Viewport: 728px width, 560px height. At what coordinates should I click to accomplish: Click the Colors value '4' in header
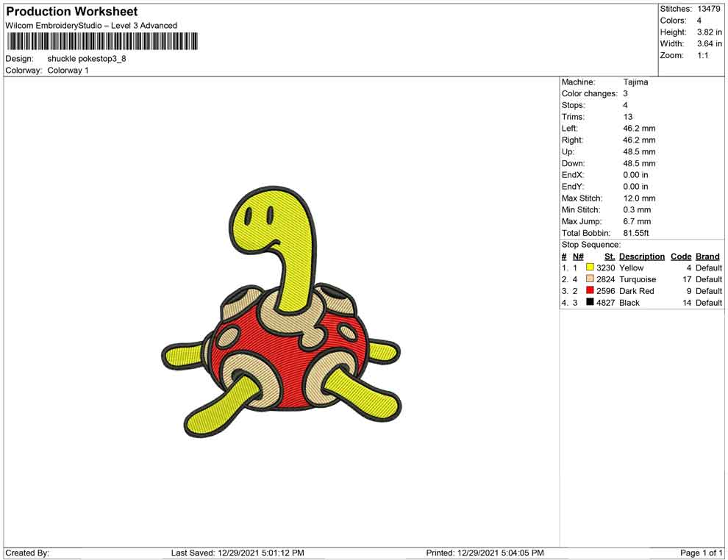pyautogui.click(x=699, y=21)
